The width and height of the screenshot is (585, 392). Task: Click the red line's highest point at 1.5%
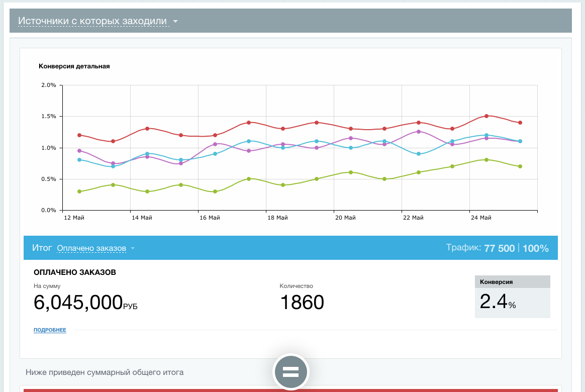coord(486,116)
